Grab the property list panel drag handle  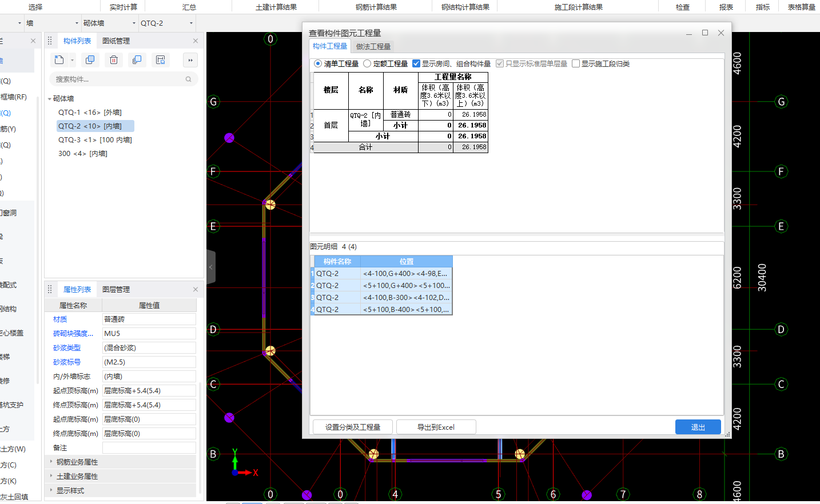click(x=50, y=289)
